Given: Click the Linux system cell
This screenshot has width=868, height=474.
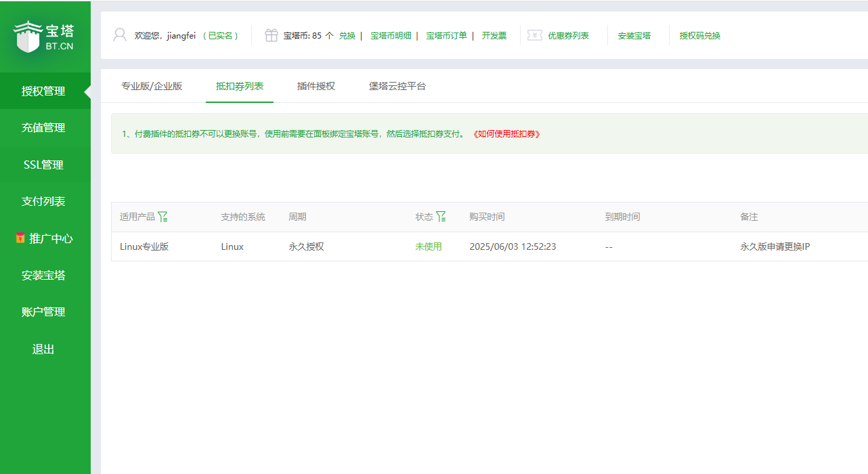Looking at the screenshot, I should (x=232, y=246).
